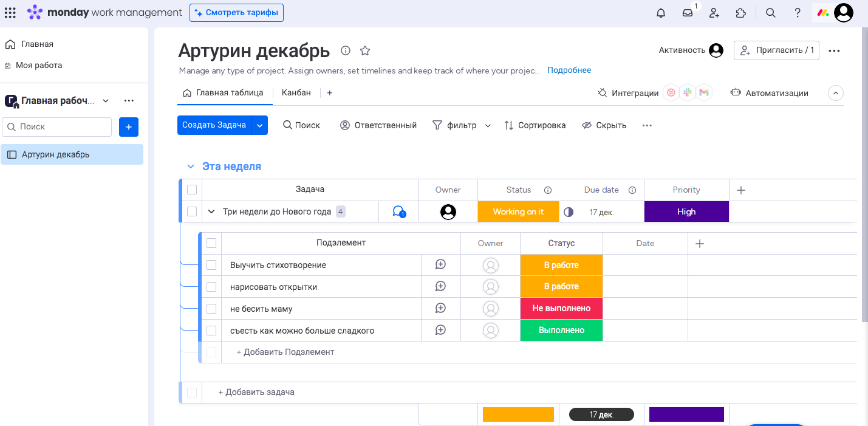
Task: Mark board Артурин декабрь as favorite star
Action: tap(365, 50)
